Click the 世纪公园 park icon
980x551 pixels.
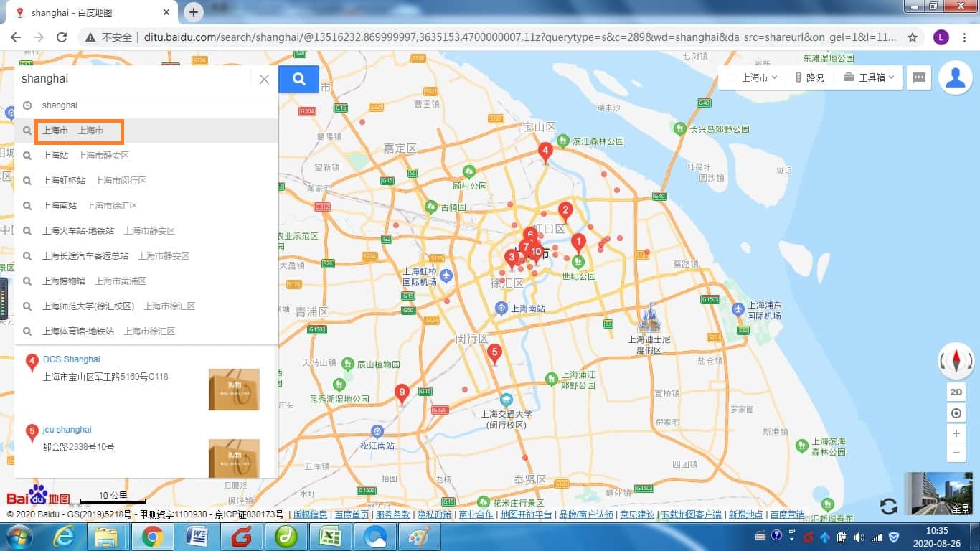point(578,261)
